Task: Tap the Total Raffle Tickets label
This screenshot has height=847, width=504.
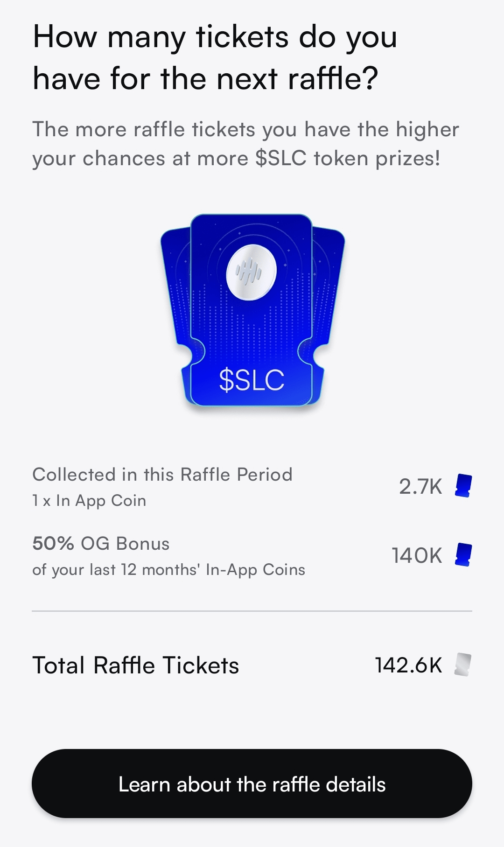Action: 135,665
